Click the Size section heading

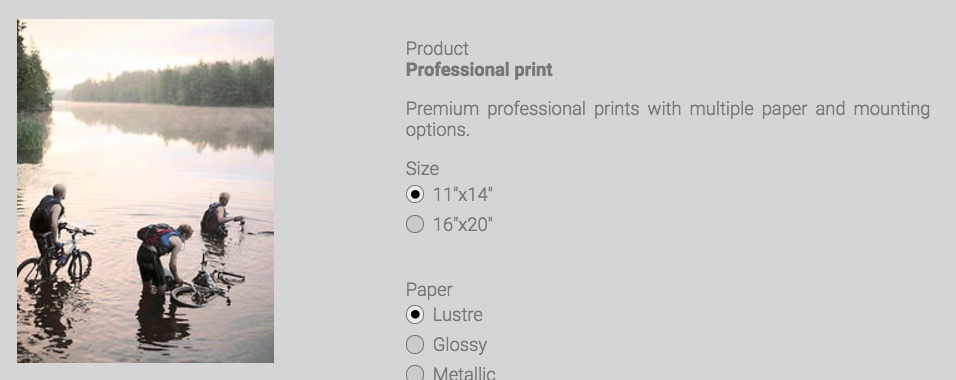point(422,168)
